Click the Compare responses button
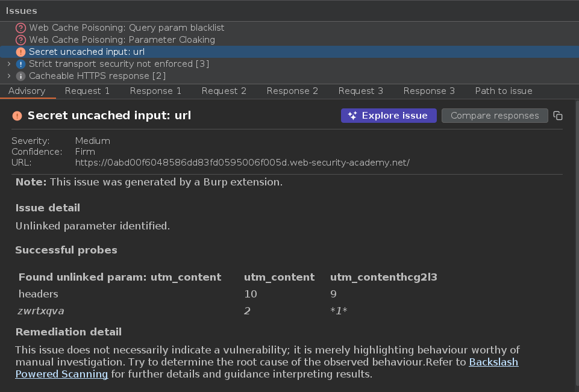This screenshot has height=392, width=579. (x=495, y=116)
